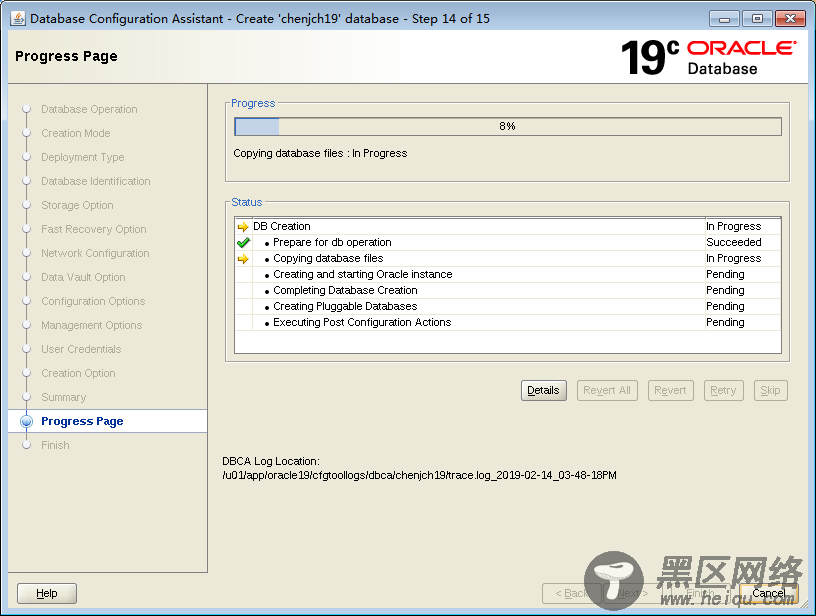This screenshot has height=616, width=816.
Task: Click the Revert All button
Action: coord(607,390)
